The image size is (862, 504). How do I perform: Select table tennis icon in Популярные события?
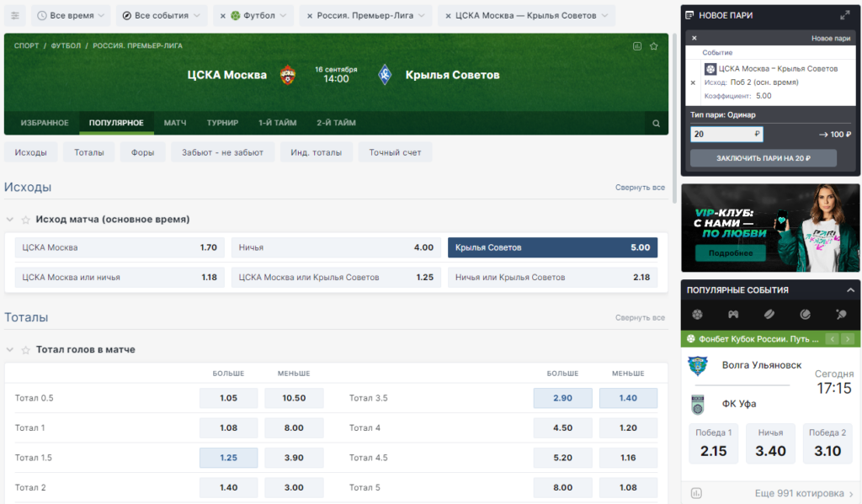click(841, 315)
